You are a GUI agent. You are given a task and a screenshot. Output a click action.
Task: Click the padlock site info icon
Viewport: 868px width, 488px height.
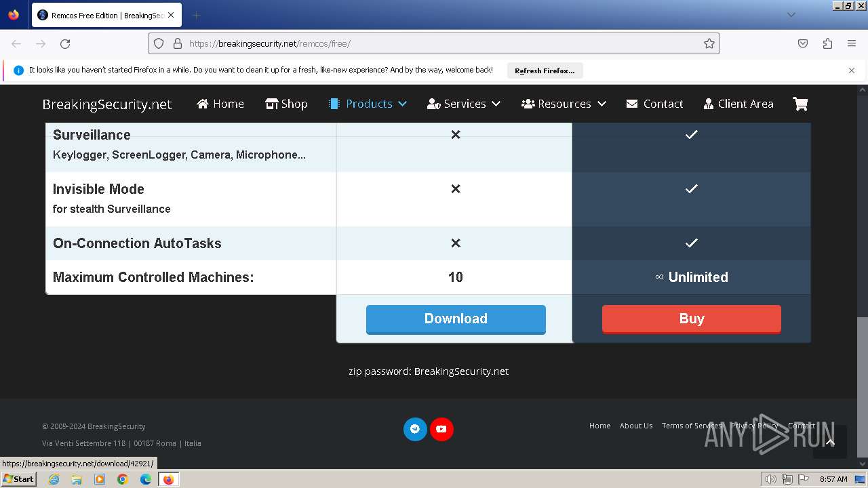(177, 43)
